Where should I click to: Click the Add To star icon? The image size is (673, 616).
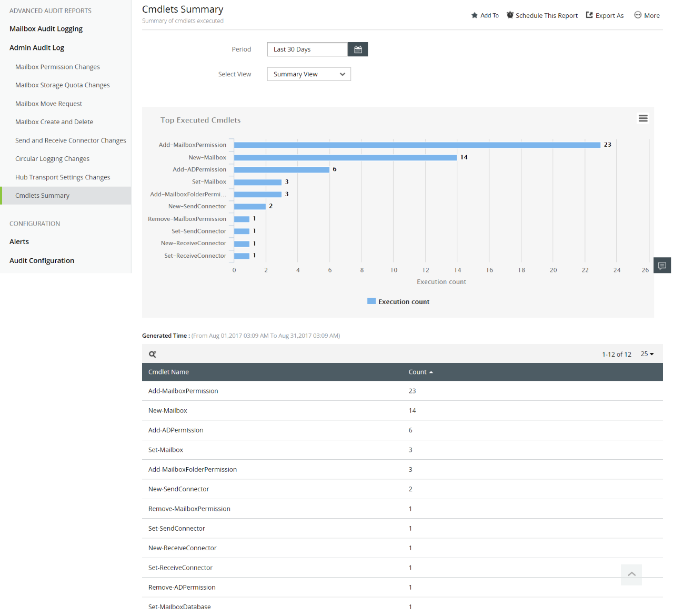pos(474,15)
